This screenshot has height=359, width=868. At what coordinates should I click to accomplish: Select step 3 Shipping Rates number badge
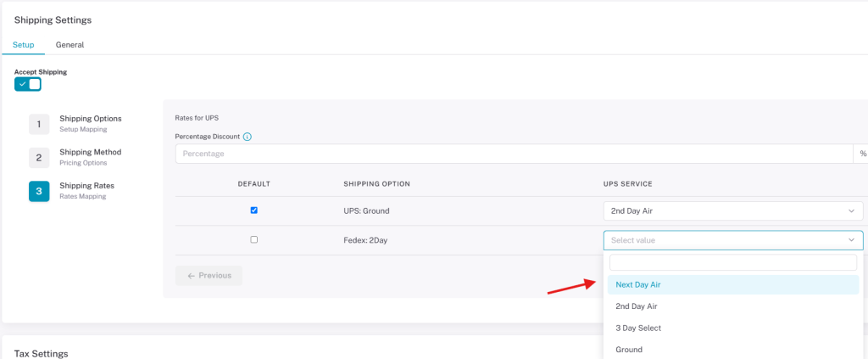point(39,191)
